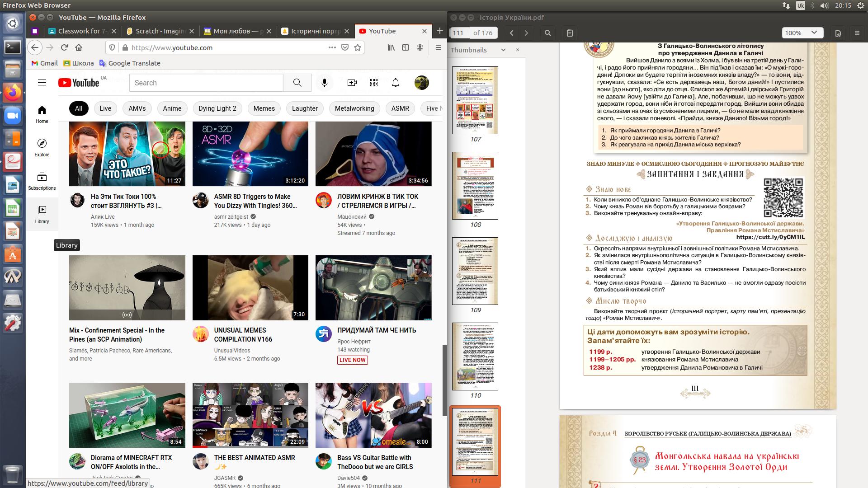This screenshot has width=868, height=488.
Task: Open Firefox page actions three-dot menu
Action: click(332, 47)
